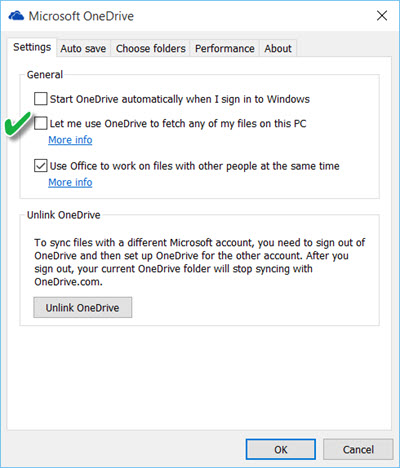
Task: Tick the fetch files on this PC checkbox
Action: pos(41,123)
